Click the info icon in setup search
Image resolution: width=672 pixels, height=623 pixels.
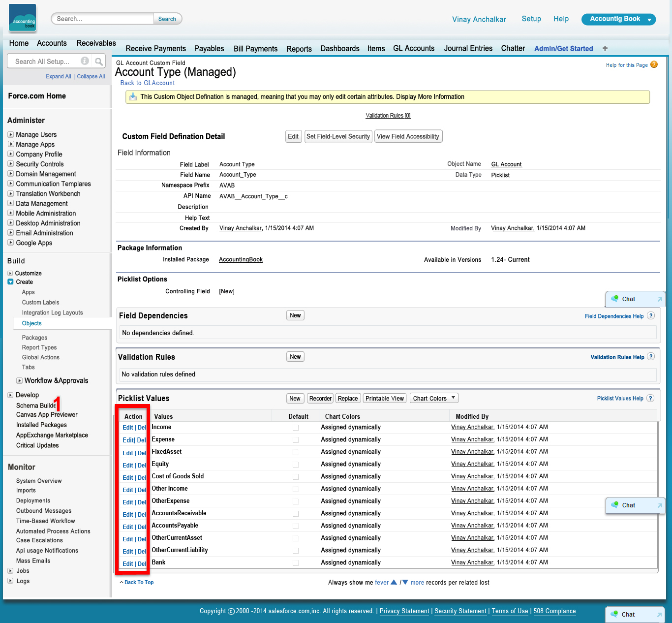85,61
